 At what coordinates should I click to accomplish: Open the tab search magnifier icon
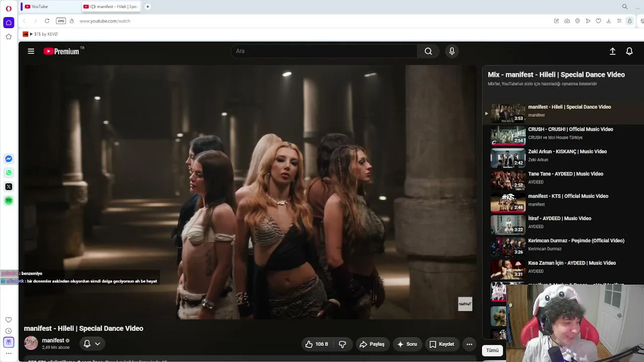coord(625,7)
